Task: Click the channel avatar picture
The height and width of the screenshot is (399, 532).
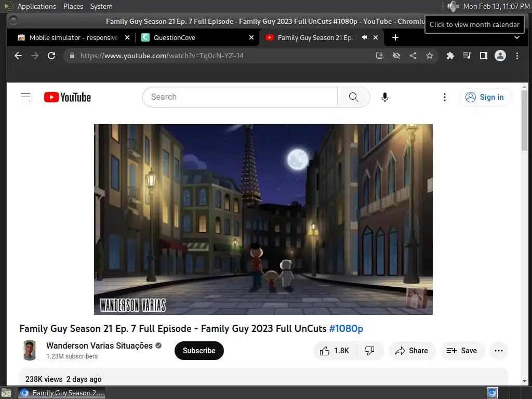Action: (30, 350)
